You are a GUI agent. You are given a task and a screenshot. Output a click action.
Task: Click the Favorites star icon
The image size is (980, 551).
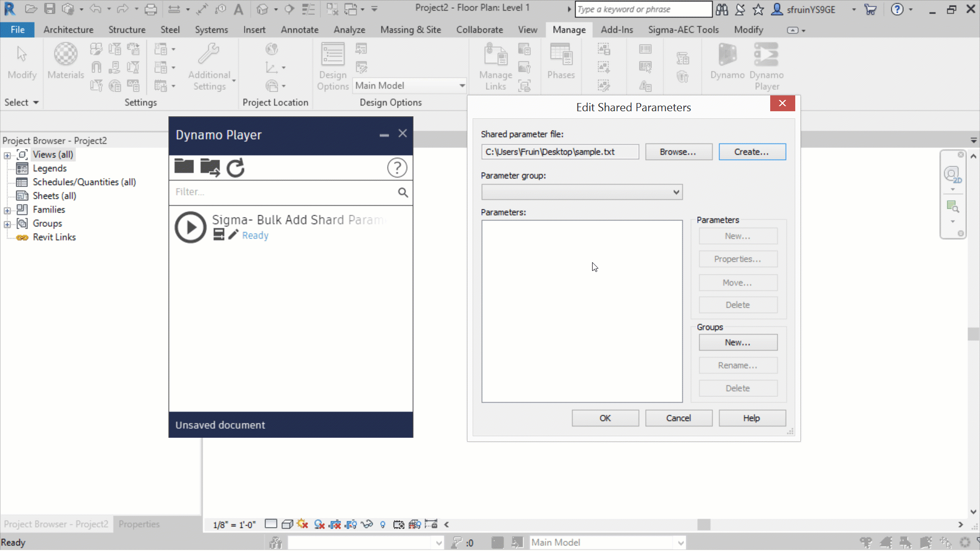point(758,9)
